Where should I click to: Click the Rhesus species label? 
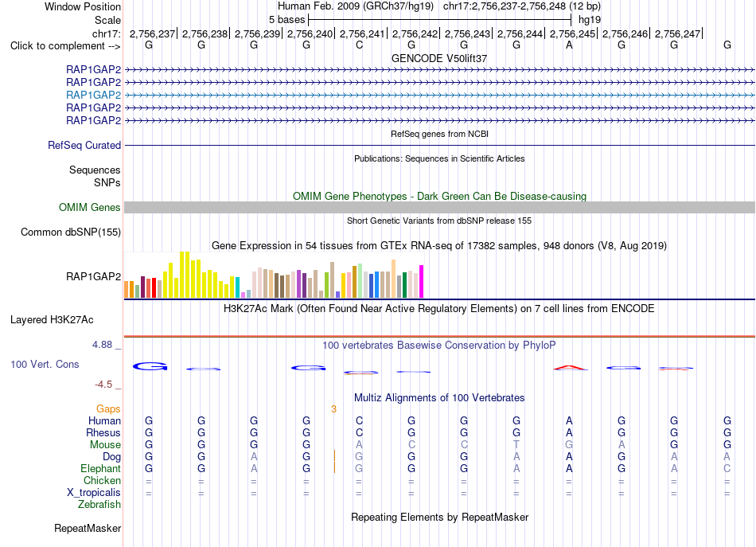pyautogui.click(x=103, y=432)
